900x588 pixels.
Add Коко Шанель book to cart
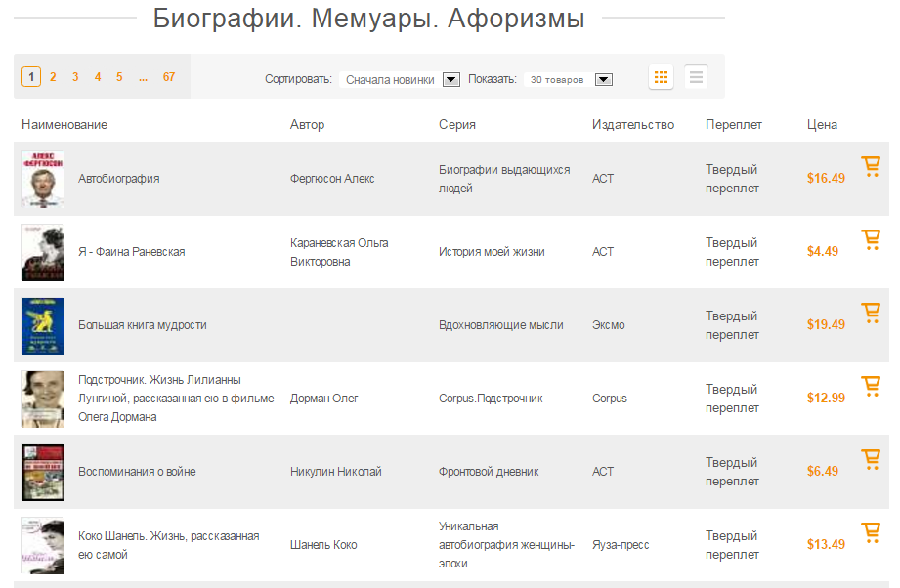pos(871,532)
